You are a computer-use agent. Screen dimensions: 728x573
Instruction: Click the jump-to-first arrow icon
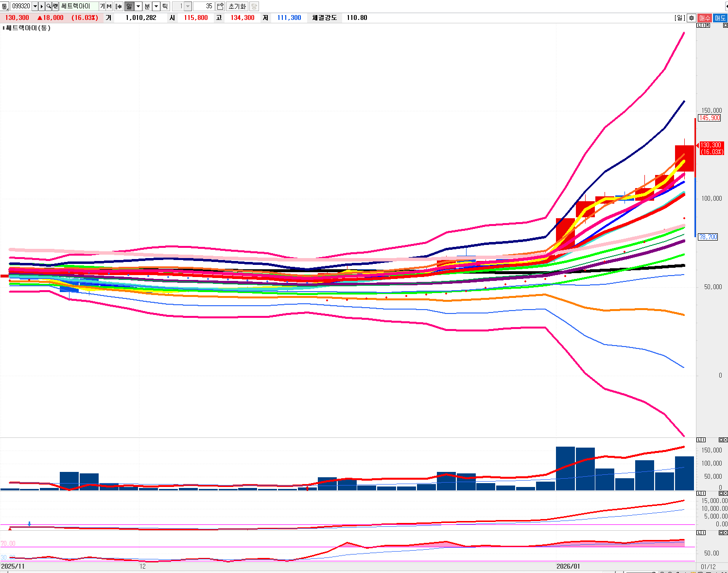(119, 6)
